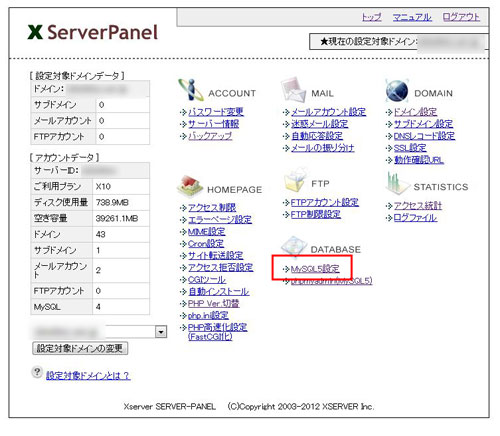The image size is (500, 436).
Task: Click the ACCOUNT section icon
Action: [191, 90]
